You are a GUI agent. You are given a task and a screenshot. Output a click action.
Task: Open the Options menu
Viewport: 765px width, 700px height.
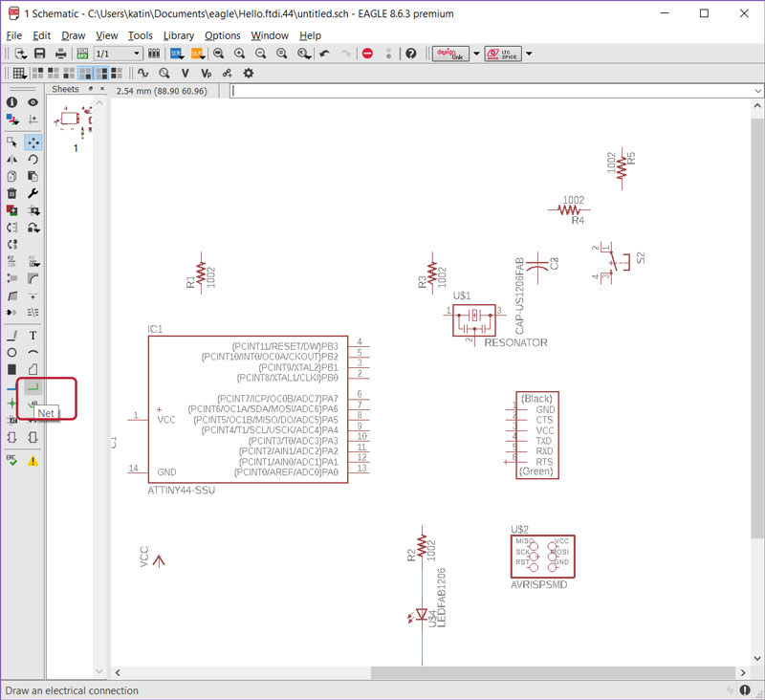[x=223, y=35]
